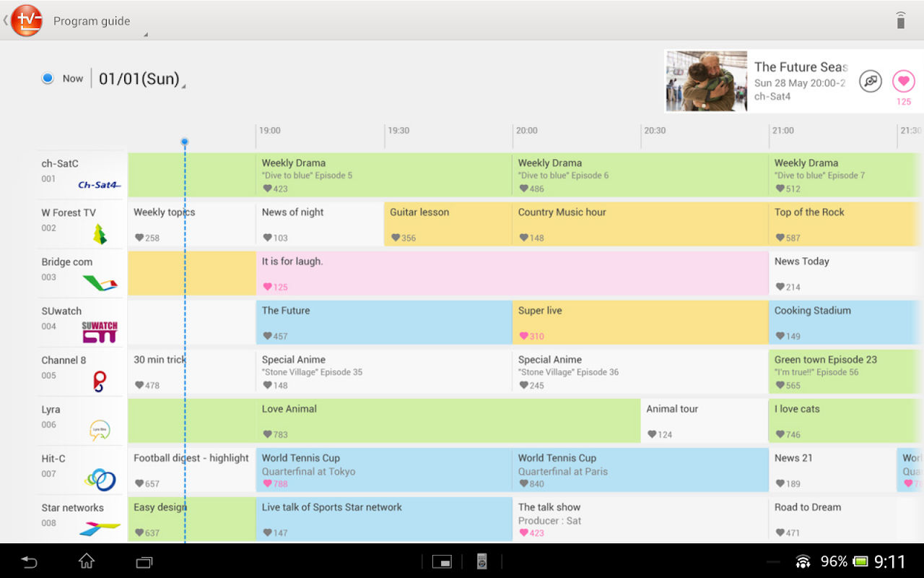This screenshot has height=578, width=924.
Task: Tap the Android back button
Action: 29,561
